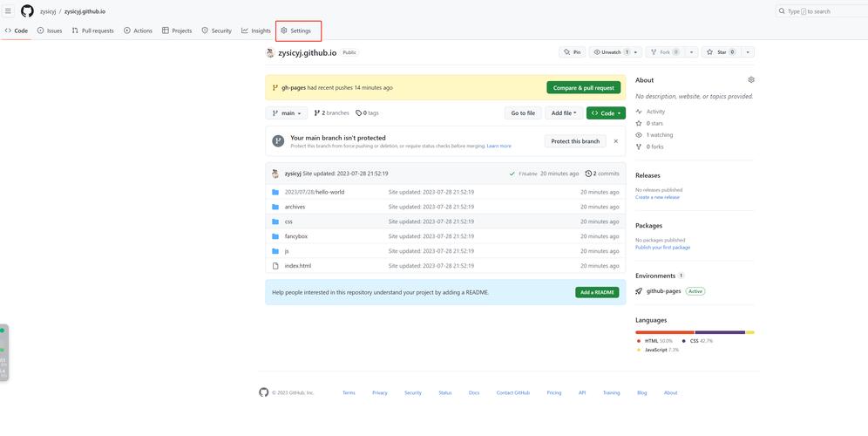This screenshot has width=868, height=436.
Task: Open the Insights tab
Action: [x=256, y=31]
